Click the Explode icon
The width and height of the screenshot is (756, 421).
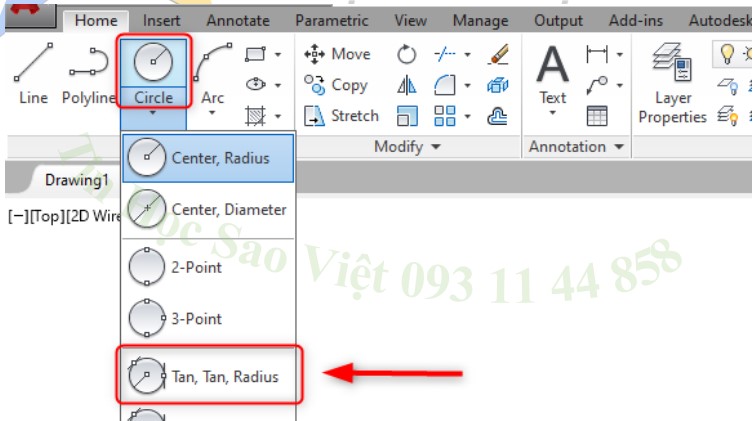498,85
